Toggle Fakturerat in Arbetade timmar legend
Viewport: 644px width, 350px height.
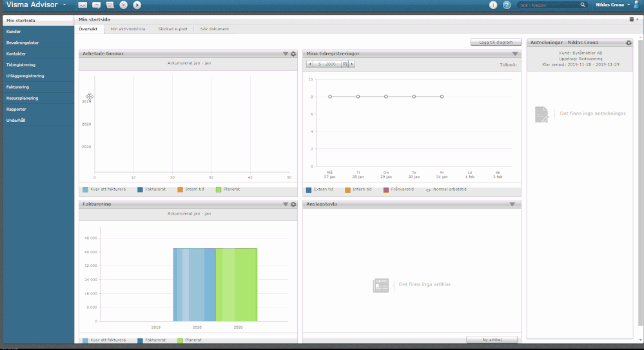[151, 190]
